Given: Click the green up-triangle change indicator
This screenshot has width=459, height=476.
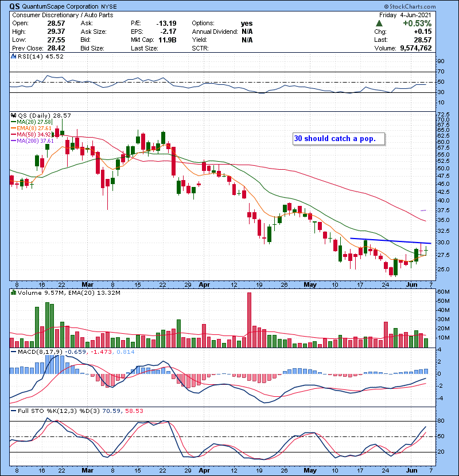Looking at the screenshot, I should click(x=379, y=24).
